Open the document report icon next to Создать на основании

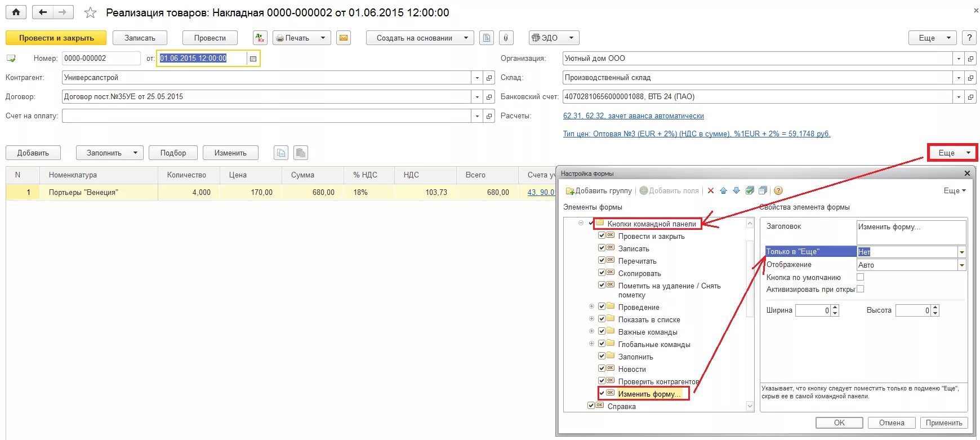point(487,38)
